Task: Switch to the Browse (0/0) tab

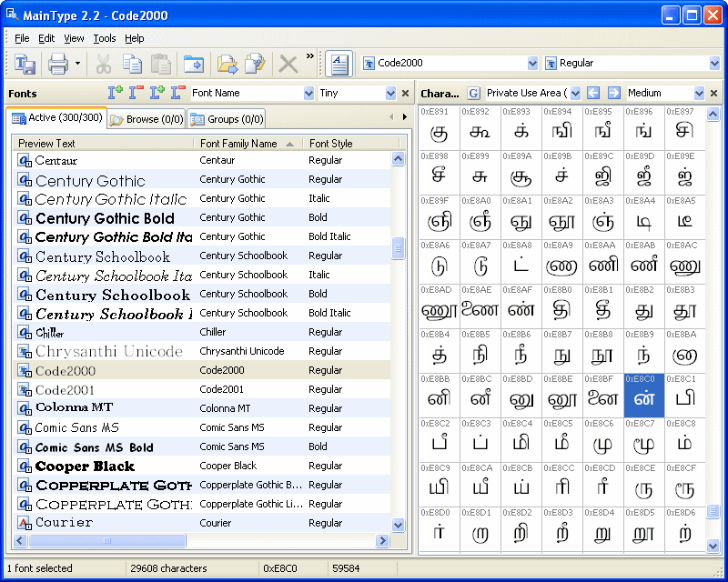Action: tap(147, 119)
